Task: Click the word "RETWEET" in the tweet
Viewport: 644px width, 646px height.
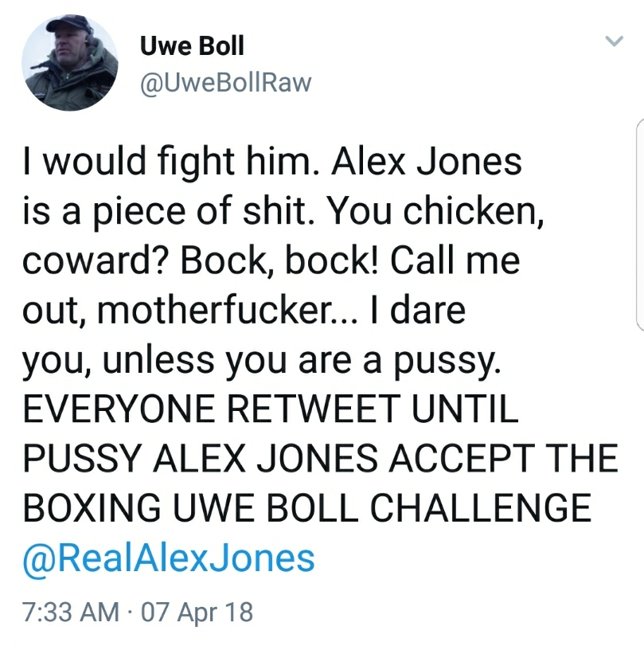Action: [314, 409]
